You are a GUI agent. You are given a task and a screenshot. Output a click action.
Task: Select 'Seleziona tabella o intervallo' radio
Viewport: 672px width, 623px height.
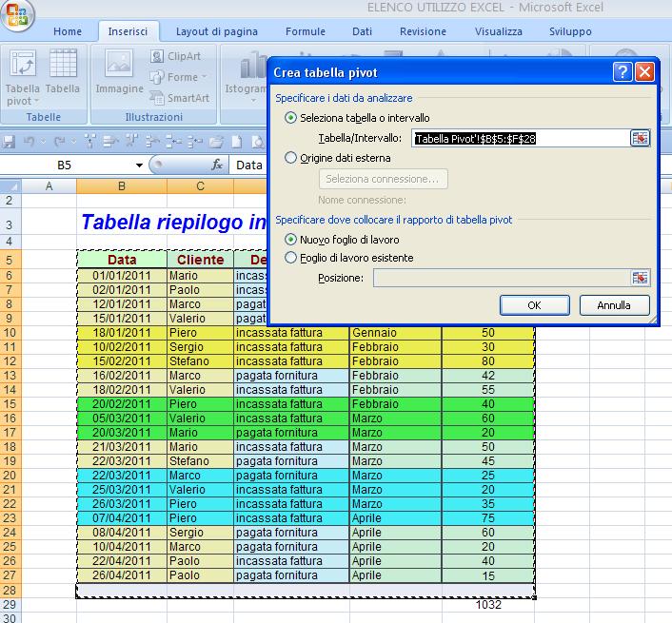[290, 118]
